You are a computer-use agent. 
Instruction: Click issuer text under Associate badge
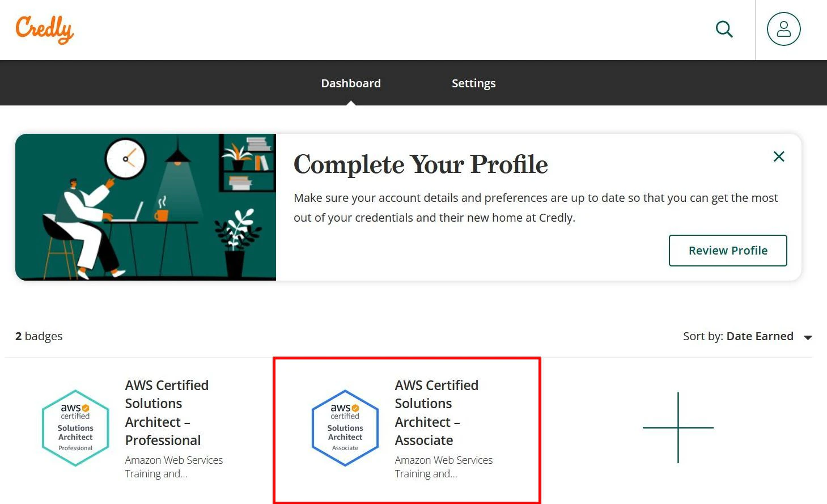point(444,467)
